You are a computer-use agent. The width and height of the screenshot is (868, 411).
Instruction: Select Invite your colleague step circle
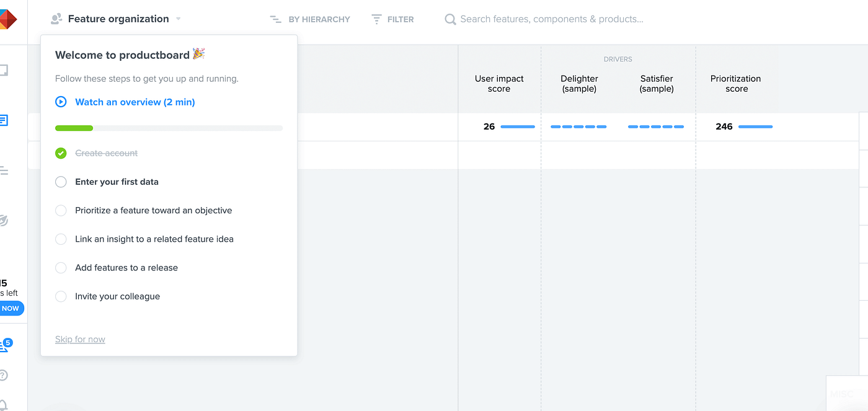point(61,296)
